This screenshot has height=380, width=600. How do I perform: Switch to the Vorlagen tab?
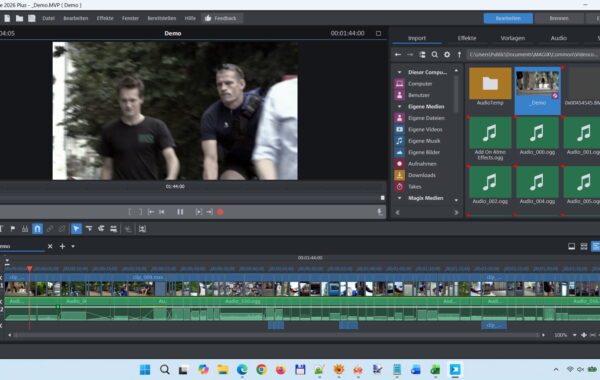point(513,38)
